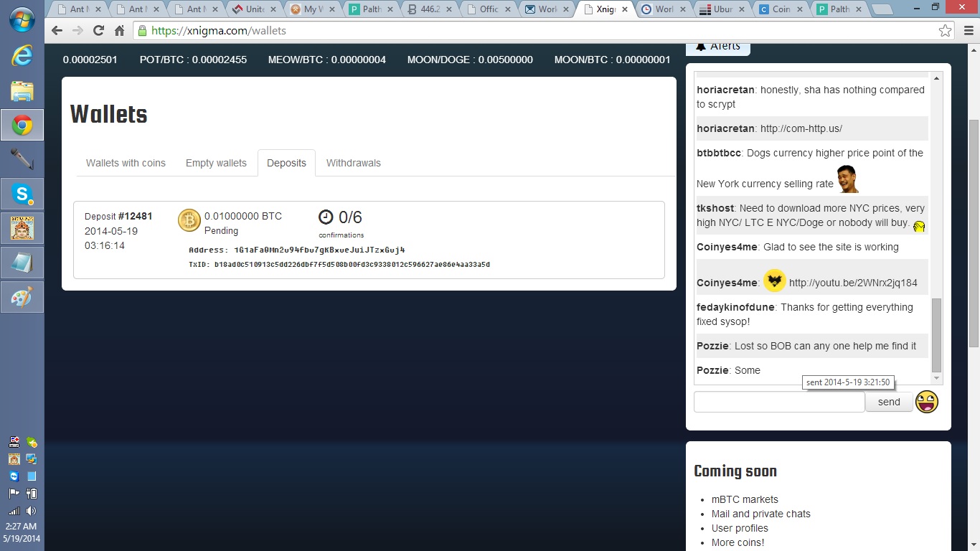Bookmark this page with the star icon
Screen dimensions: 980x551
coord(945,31)
